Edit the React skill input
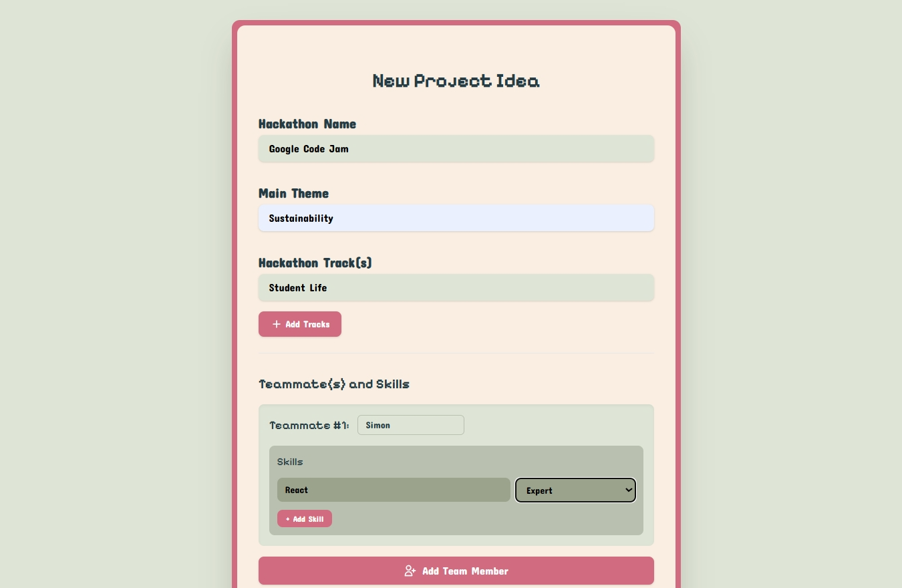902x588 pixels. [394, 490]
